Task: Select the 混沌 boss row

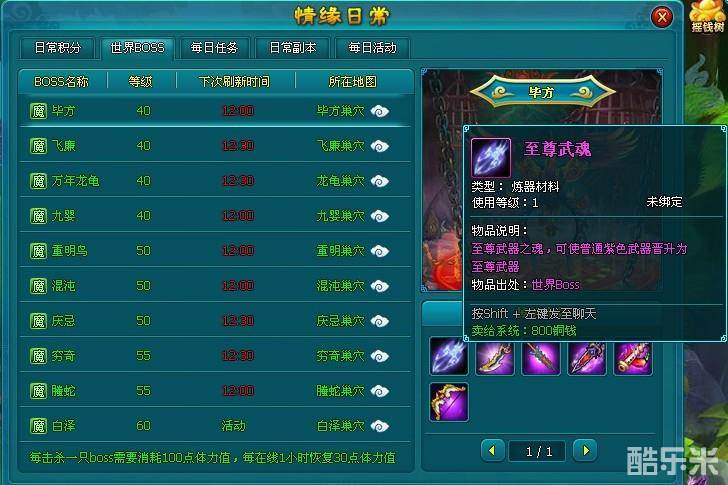Action: (x=214, y=285)
